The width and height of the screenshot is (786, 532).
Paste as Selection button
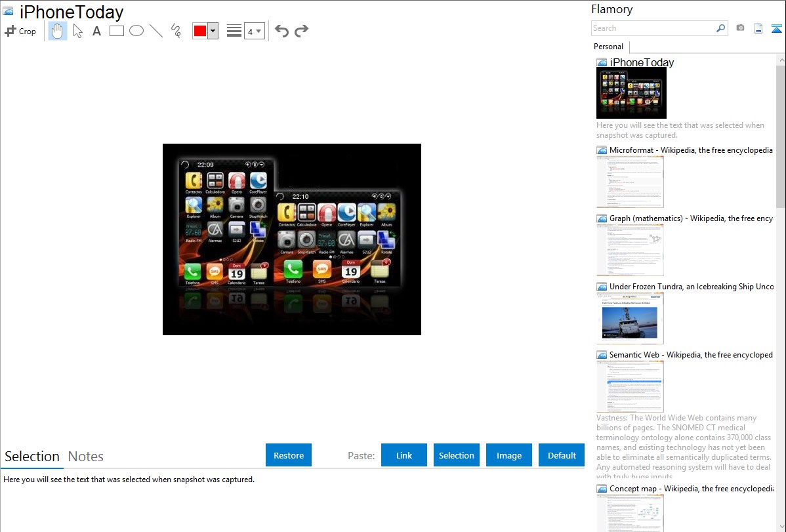457,455
